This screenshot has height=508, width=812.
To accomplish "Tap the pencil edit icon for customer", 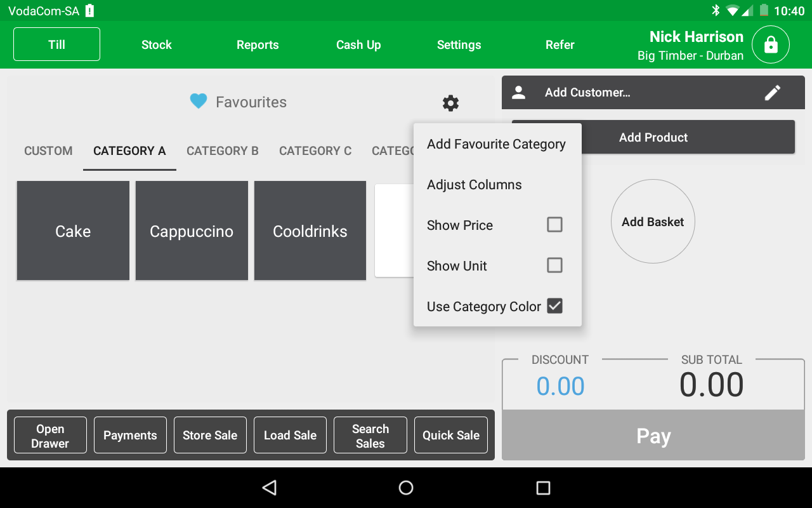I will (x=773, y=93).
